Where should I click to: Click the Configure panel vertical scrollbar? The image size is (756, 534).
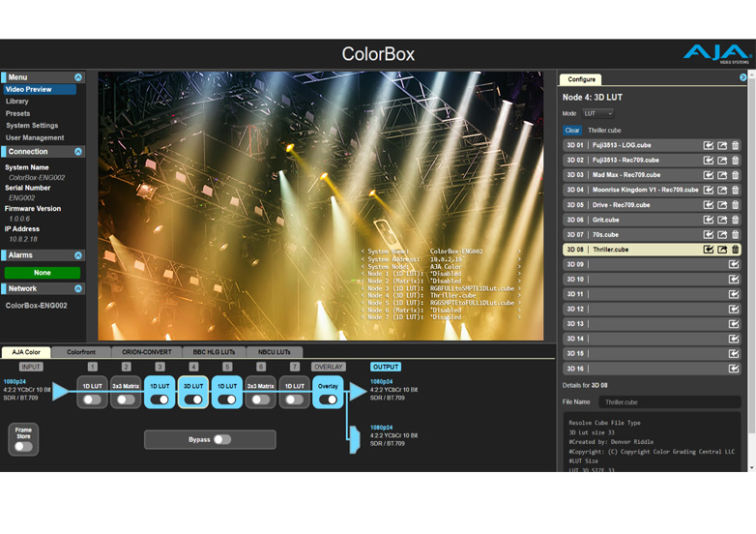click(x=751, y=255)
